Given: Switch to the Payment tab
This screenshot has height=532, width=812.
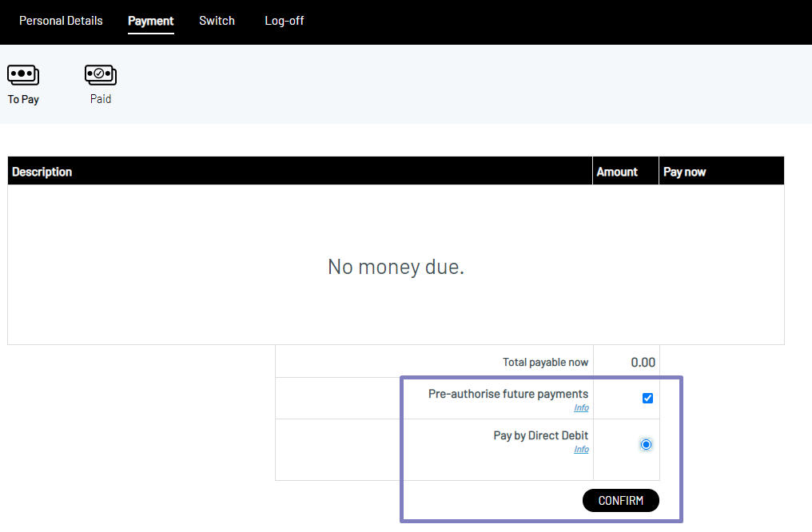Looking at the screenshot, I should 150,21.
